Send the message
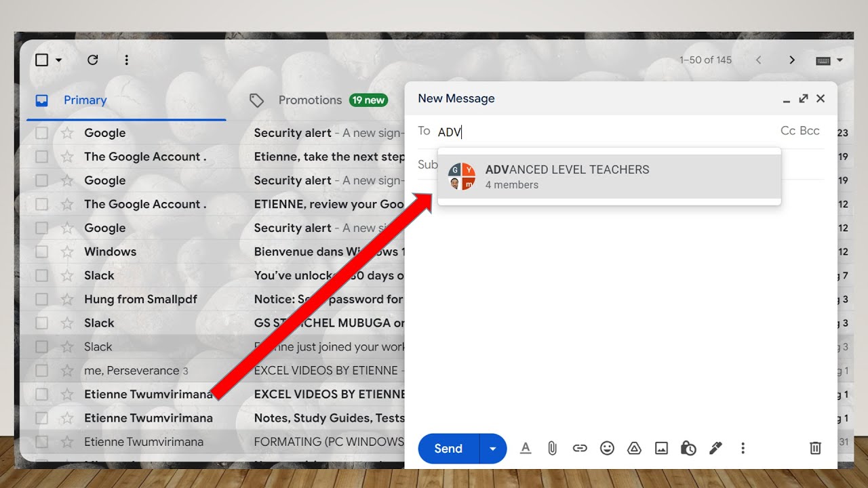This screenshot has height=488, width=868. pyautogui.click(x=448, y=449)
